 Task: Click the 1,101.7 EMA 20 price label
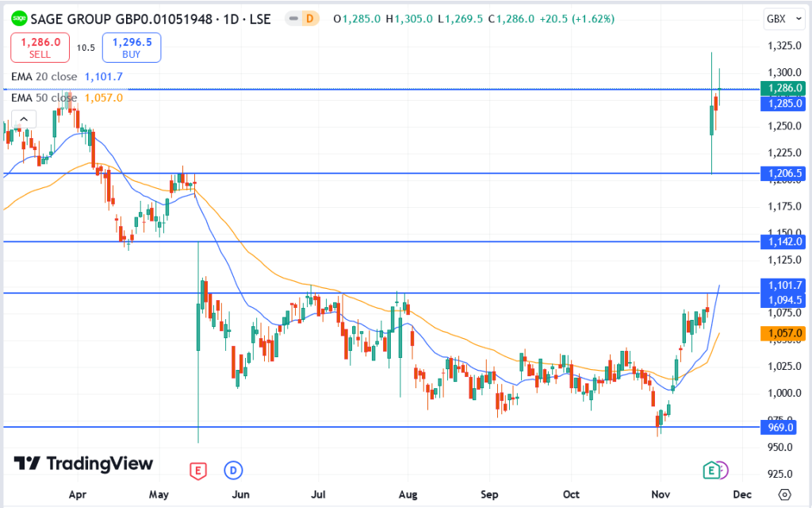[x=783, y=285]
